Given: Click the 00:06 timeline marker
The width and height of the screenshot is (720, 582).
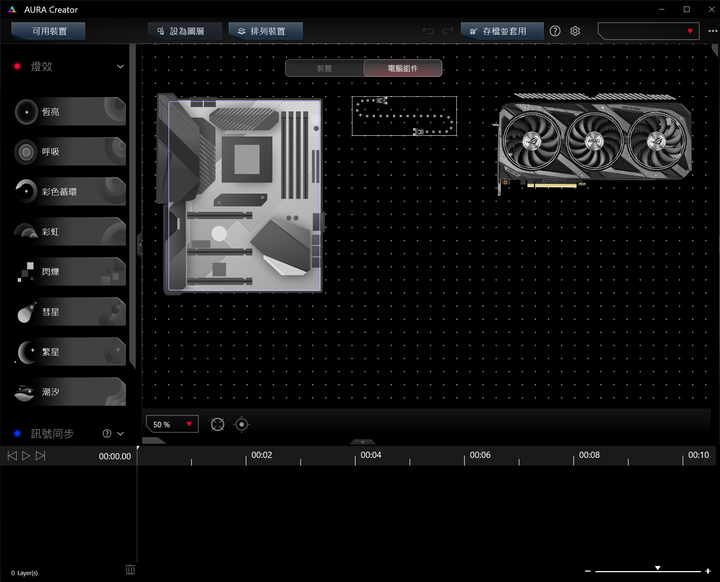Looking at the screenshot, I should [x=480, y=455].
